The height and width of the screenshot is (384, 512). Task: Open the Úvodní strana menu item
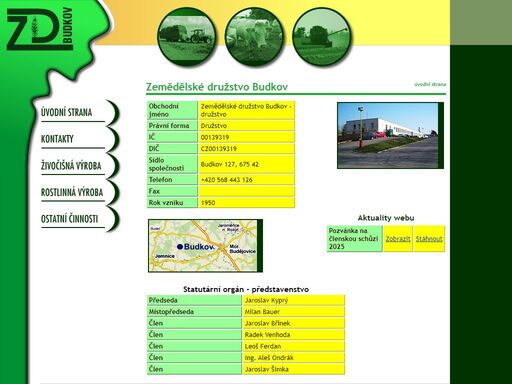(66, 112)
